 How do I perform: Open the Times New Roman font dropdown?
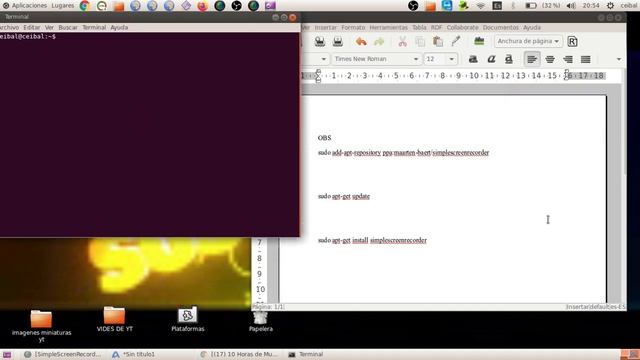376,59
